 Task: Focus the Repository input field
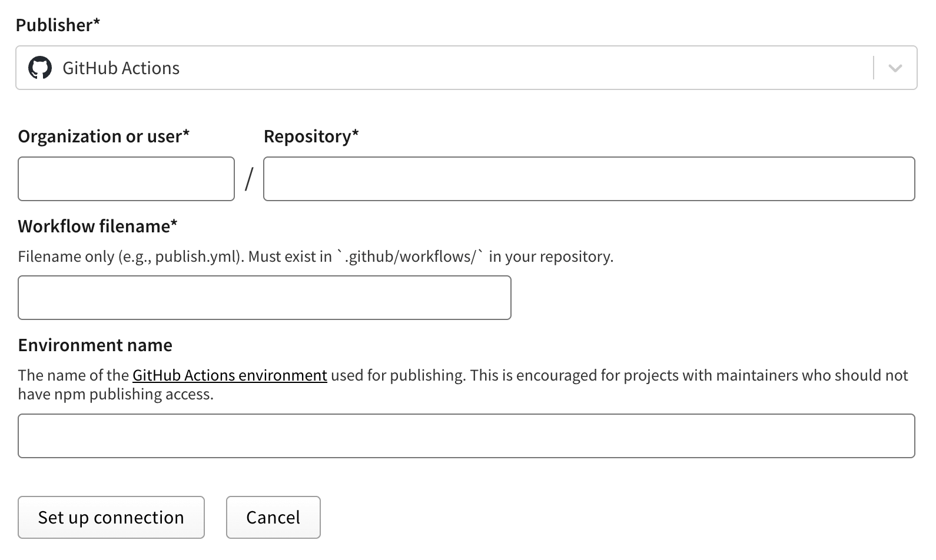[589, 179]
